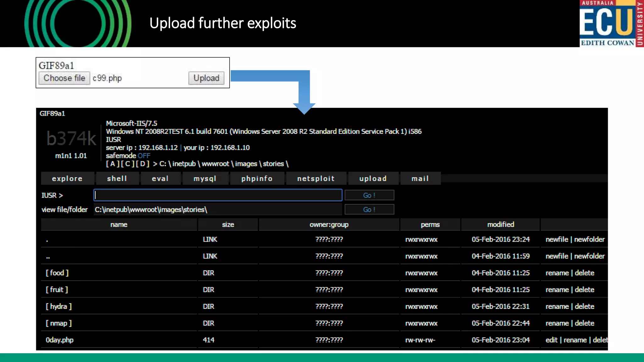Switch to the netsploit tab

click(x=316, y=178)
